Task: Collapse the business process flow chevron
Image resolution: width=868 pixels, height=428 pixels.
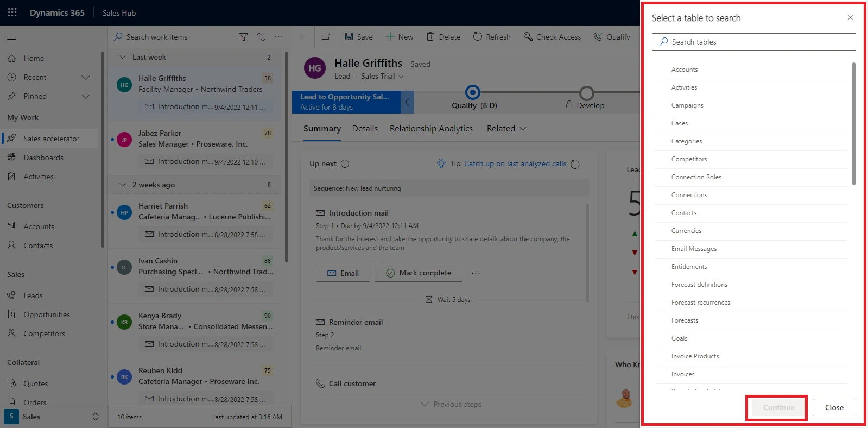Action: click(x=407, y=102)
